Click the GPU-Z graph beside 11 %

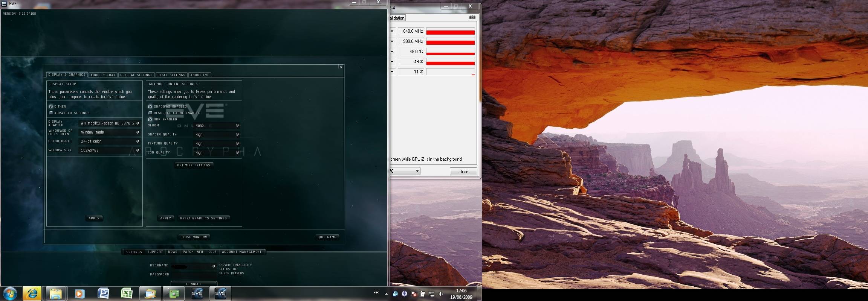pos(451,72)
